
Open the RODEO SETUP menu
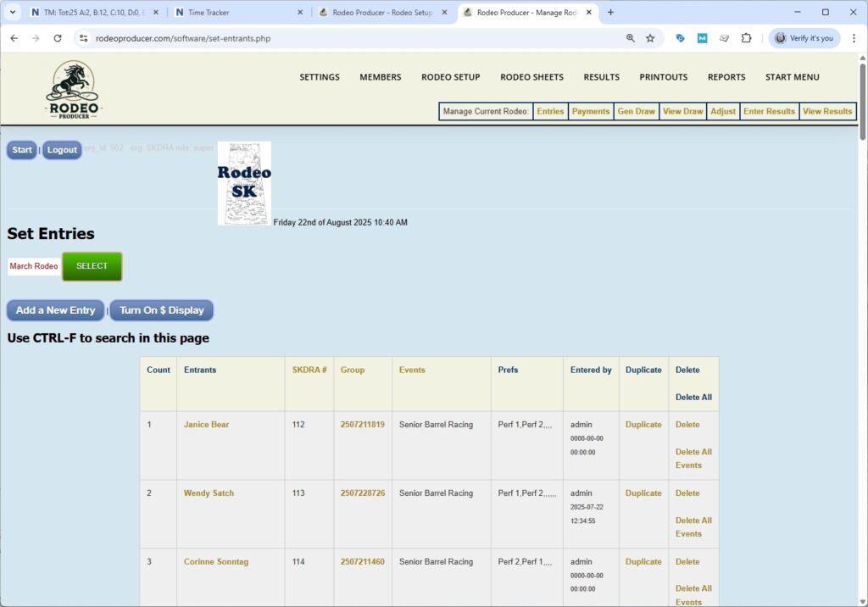click(x=450, y=77)
